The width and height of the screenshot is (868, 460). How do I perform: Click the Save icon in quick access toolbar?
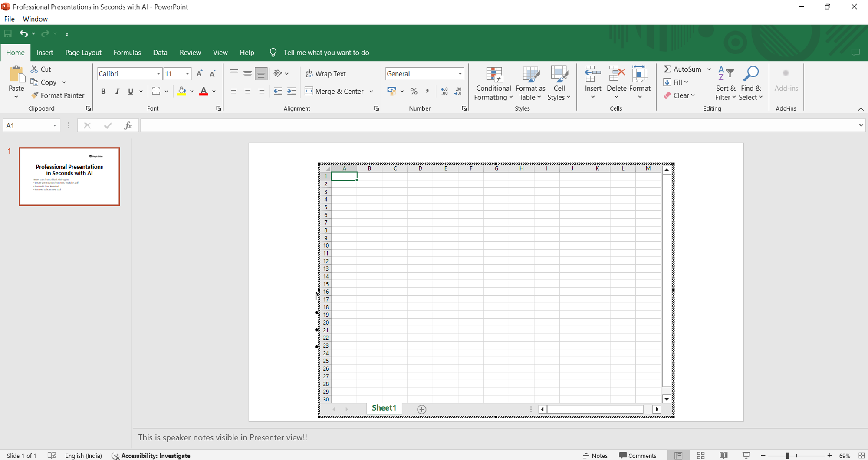tap(8, 34)
